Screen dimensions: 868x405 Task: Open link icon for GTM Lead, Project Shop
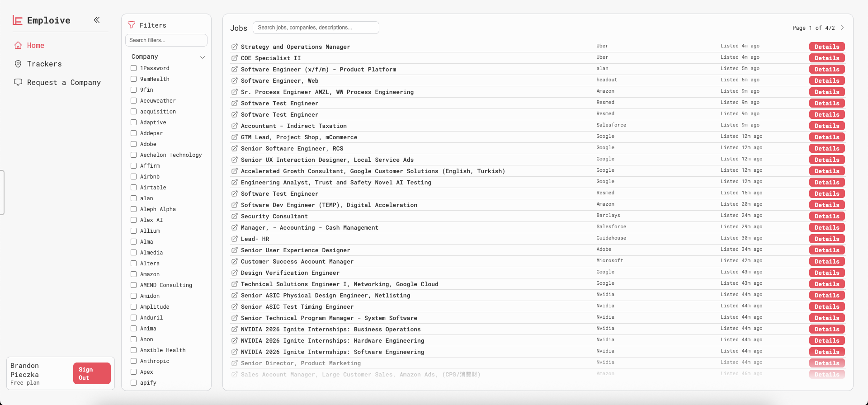coord(235,137)
